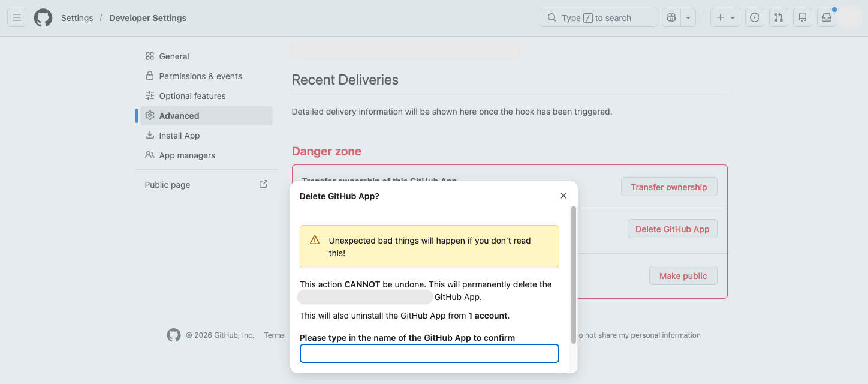Open the Terms footer link

[x=274, y=335]
